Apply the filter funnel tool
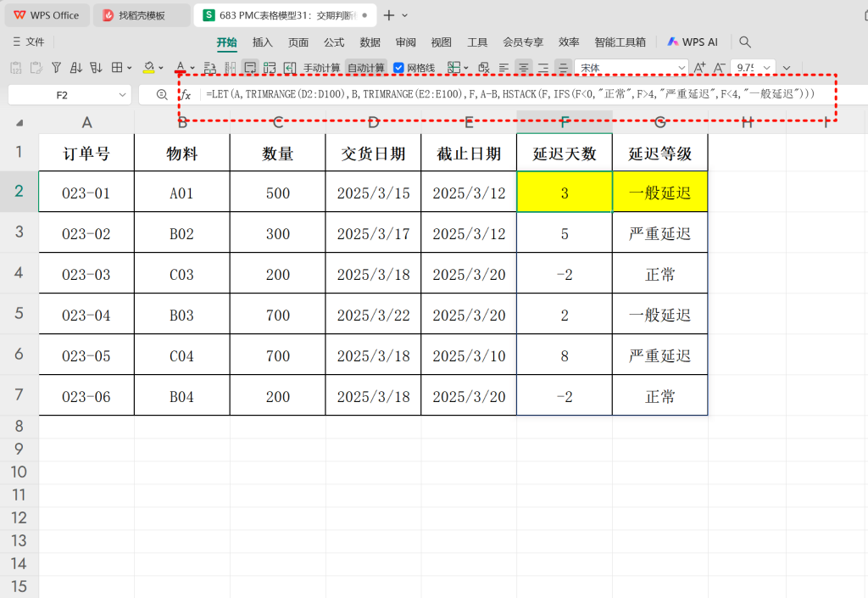 57,68
